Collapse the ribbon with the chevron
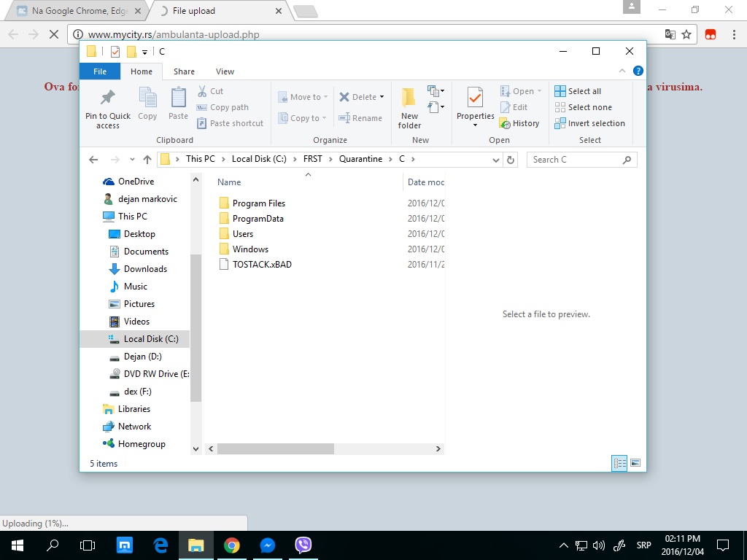Image resolution: width=747 pixels, height=560 pixels. (x=622, y=71)
